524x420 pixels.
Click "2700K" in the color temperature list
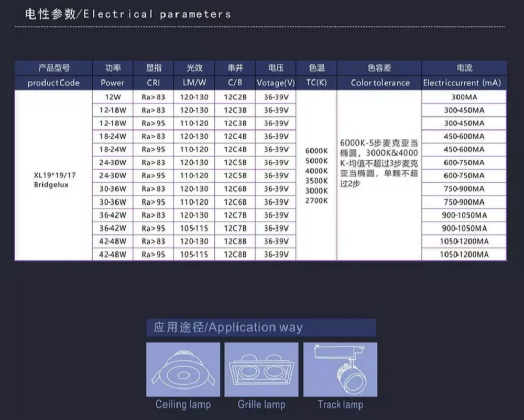point(316,201)
